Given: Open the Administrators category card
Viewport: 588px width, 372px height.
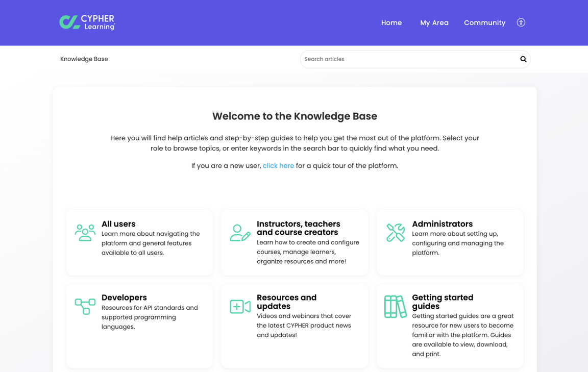Looking at the screenshot, I should (450, 242).
